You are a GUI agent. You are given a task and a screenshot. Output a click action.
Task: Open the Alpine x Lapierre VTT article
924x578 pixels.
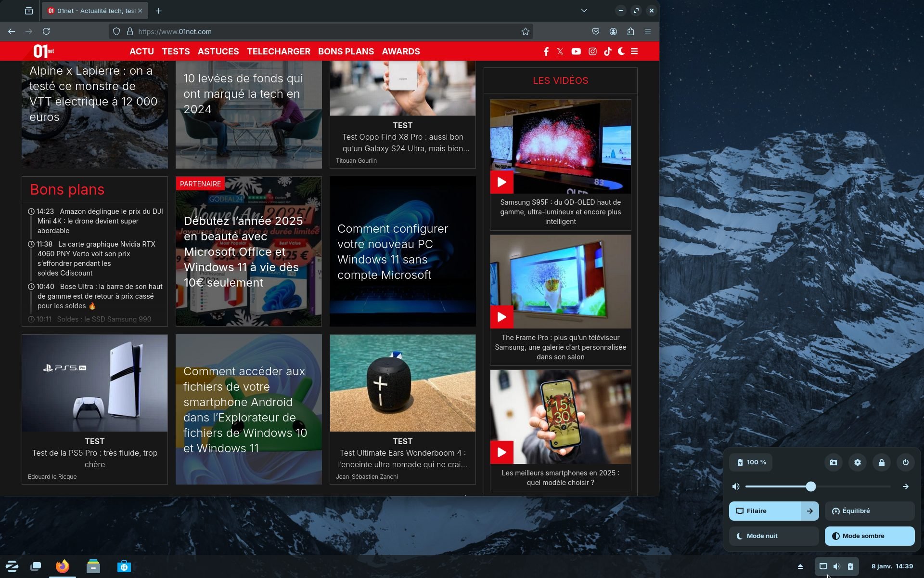point(93,94)
